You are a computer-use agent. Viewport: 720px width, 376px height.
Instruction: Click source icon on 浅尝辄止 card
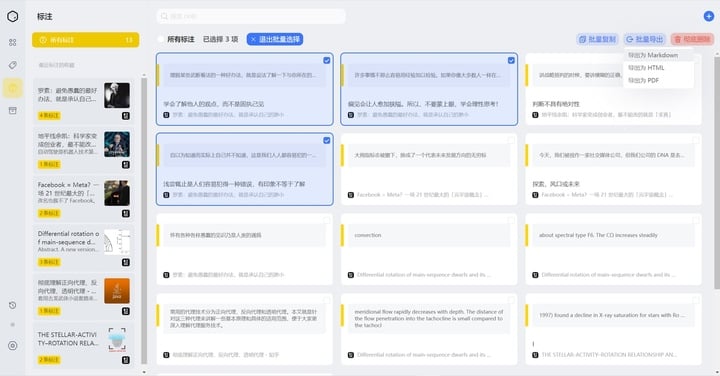166,195
